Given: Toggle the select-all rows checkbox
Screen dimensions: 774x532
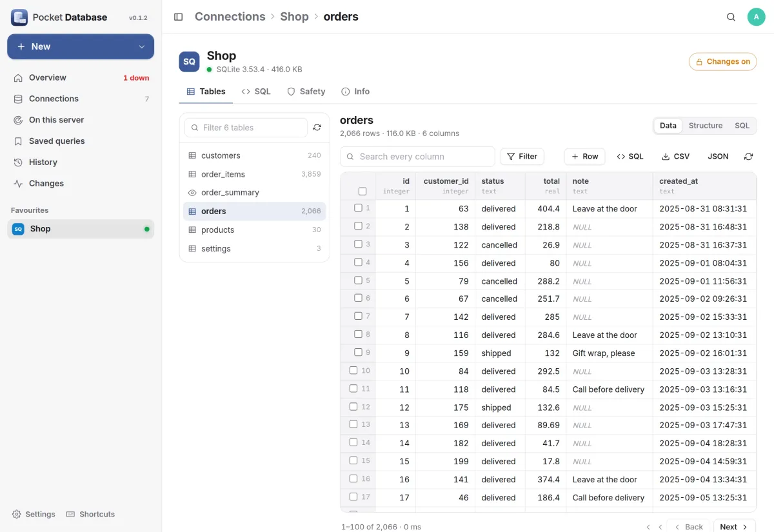Looking at the screenshot, I should coord(362,192).
